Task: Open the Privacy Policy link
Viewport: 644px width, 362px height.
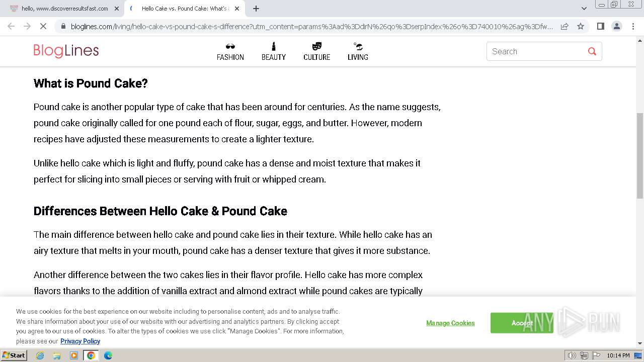Action: point(80,341)
